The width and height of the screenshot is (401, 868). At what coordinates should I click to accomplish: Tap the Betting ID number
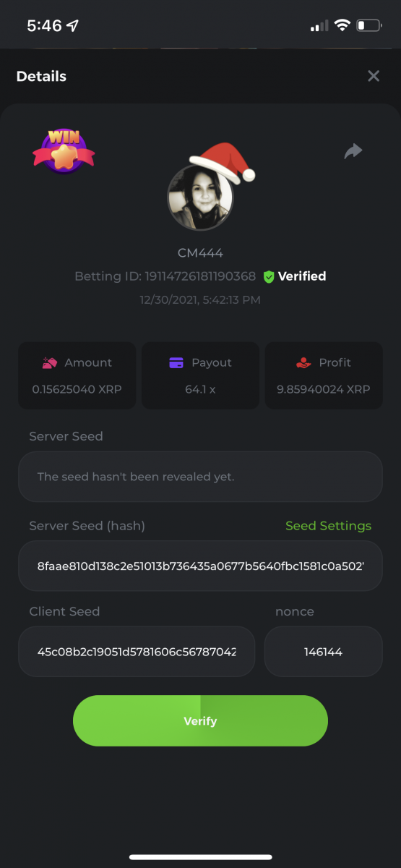click(x=200, y=276)
